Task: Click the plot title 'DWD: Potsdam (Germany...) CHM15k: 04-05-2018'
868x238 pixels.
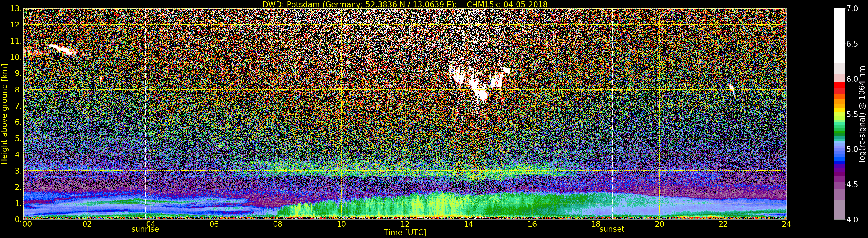Action: [x=405, y=4]
